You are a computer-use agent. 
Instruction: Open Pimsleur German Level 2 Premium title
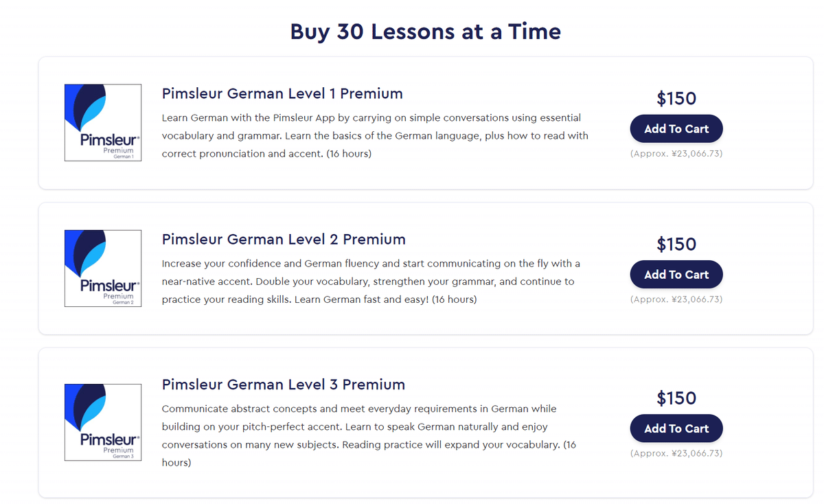click(x=284, y=240)
